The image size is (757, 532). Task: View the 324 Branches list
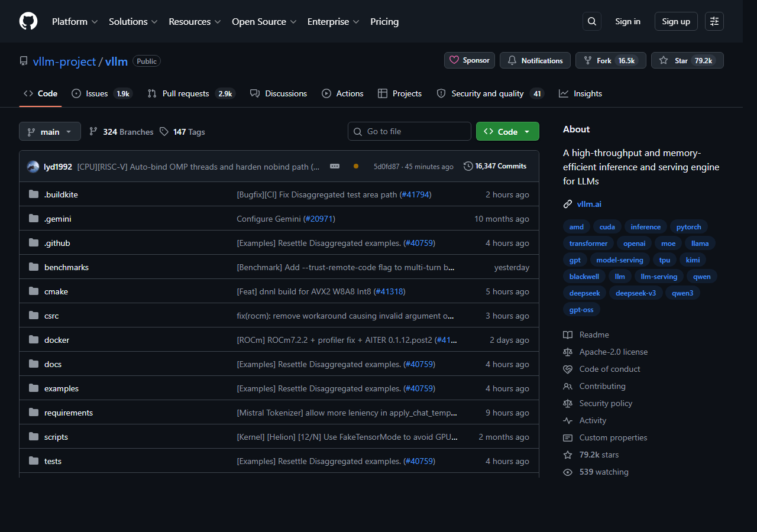click(121, 132)
